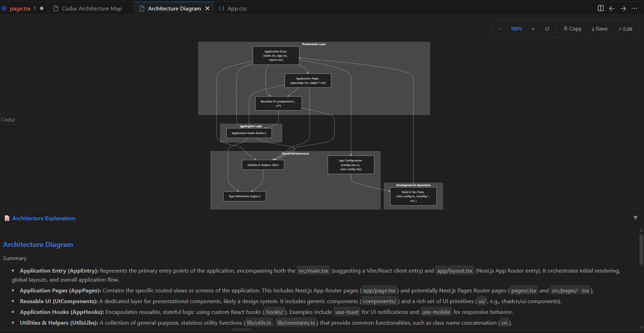
Task: Click the React icon on the page.tsx tab
Action: [3, 8]
